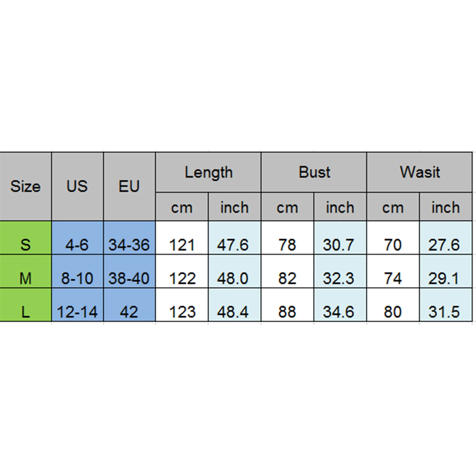Click the 30.7 bust inch cell
476x476 pixels.
coord(340,238)
